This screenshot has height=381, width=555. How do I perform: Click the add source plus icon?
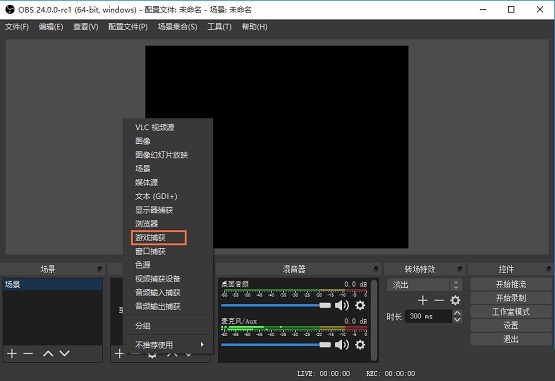coord(119,353)
